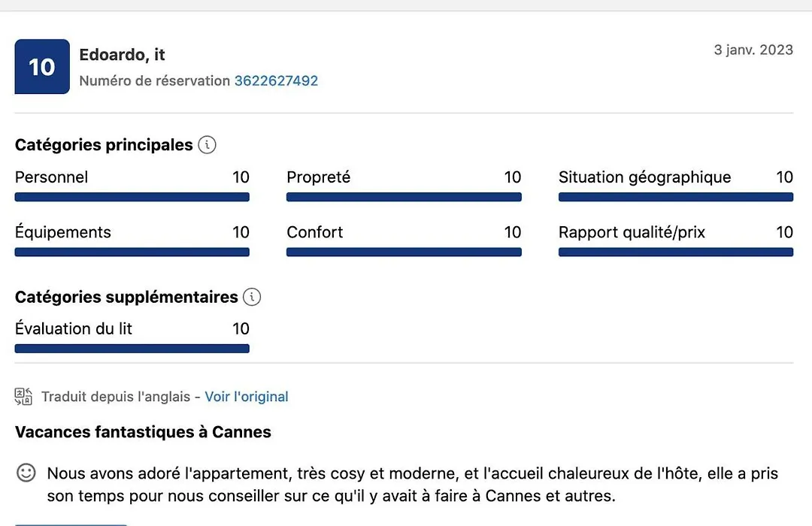Image resolution: width=812 pixels, height=526 pixels.
Task: Click the translation icon
Action: pyautogui.click(x=23, y=397)
